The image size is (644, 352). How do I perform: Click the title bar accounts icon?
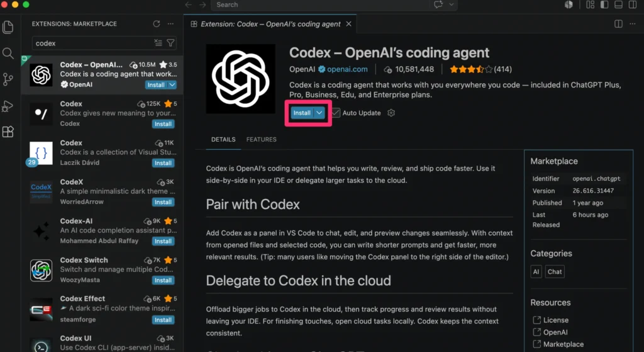(569, 4)
